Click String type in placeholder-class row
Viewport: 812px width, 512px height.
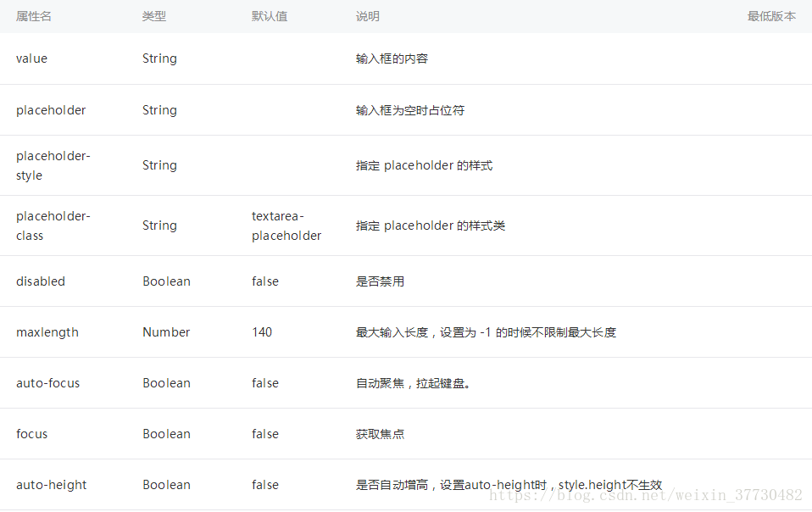[x=159, y=225]
